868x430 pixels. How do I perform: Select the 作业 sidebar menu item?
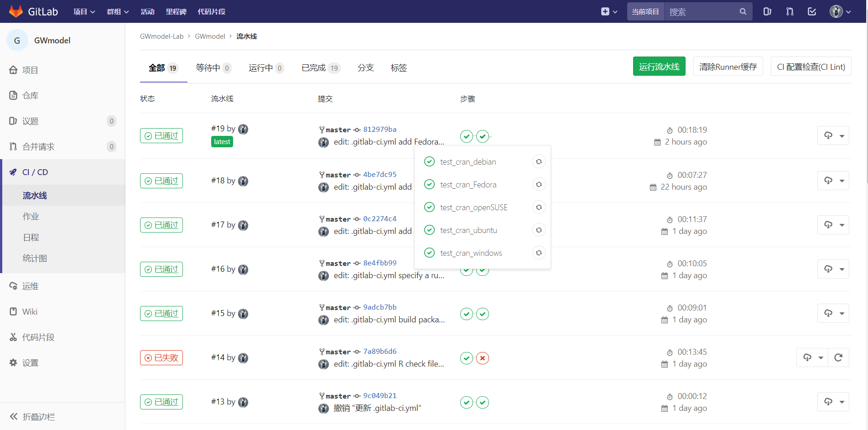pyautogui.click(x=31, y=217)
